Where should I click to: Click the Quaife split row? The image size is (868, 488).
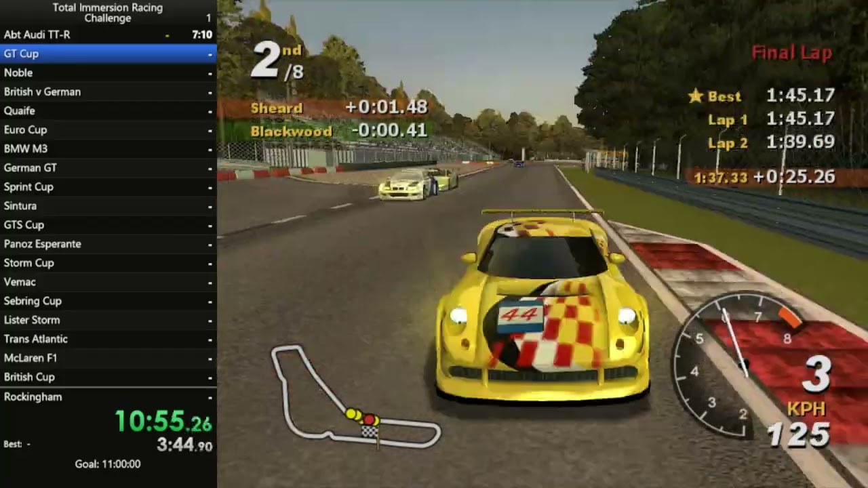(108, 110)
